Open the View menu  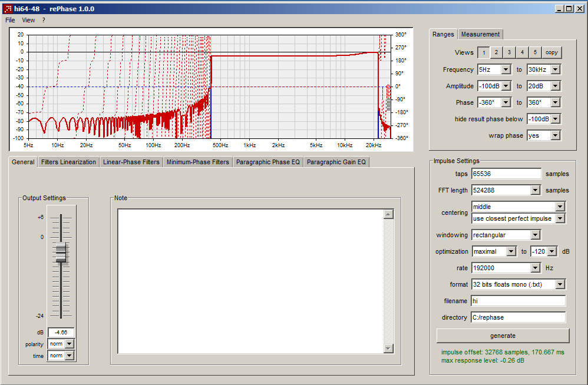coord(28,20)
